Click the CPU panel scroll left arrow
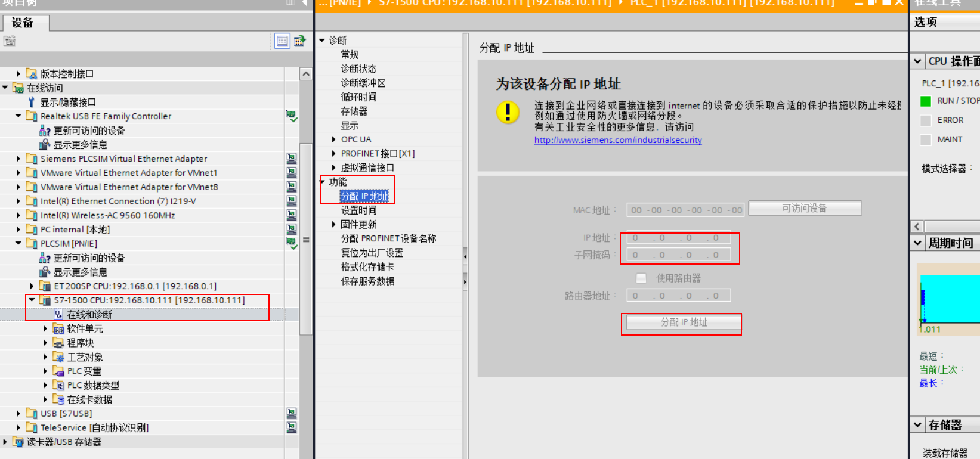Viewport: 980px width, 459px height. coord(917,227)
